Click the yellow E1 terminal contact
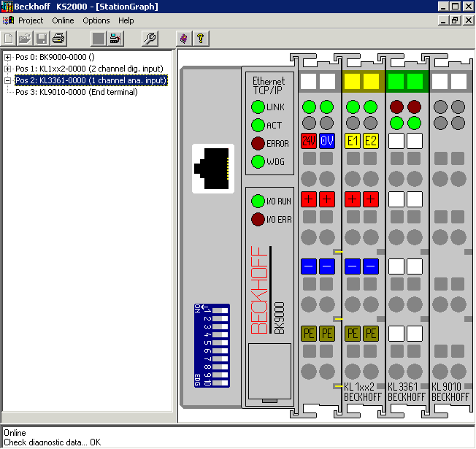This screenshot has height=449, width=476. pyautogui.click(x=353, y=141)
